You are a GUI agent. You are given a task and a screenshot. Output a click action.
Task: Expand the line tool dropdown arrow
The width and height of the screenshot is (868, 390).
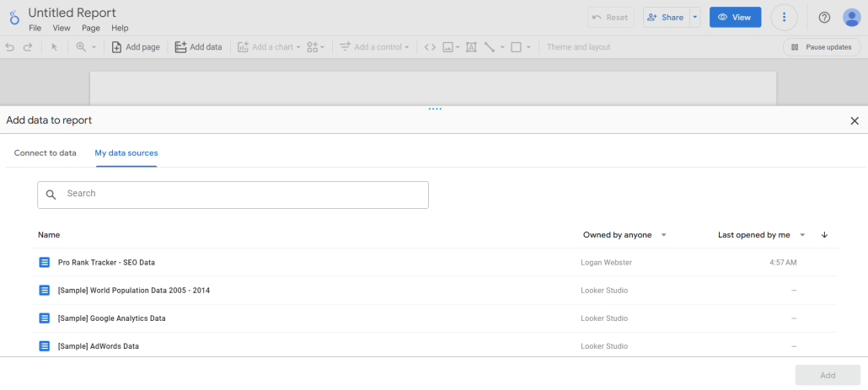pyautogui.click(x=502, y=47)
